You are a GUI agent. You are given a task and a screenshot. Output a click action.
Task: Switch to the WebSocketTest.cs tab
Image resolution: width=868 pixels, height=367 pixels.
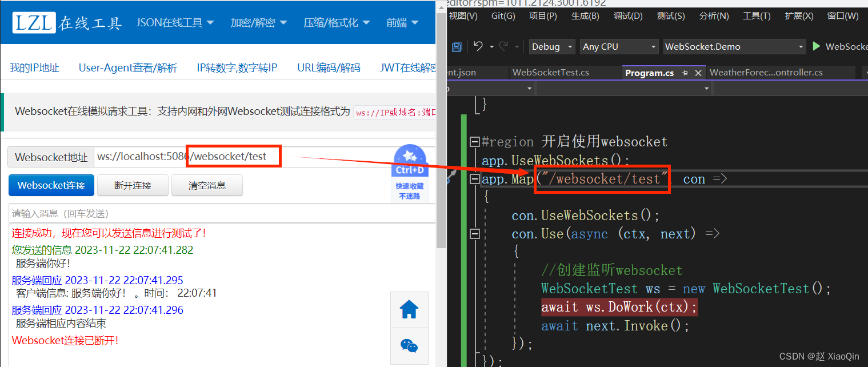coord(553,73)
